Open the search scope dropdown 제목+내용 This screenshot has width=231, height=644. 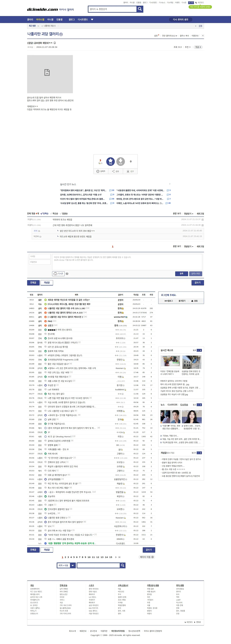tap(66, 565)
